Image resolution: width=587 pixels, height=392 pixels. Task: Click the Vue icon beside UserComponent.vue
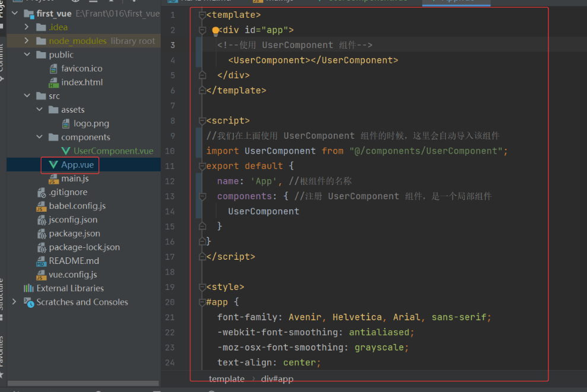click(x=66, y=151)
